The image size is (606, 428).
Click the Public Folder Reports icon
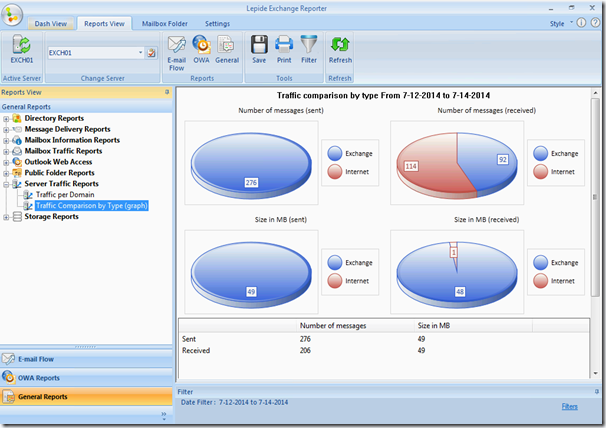pos(17,173)
